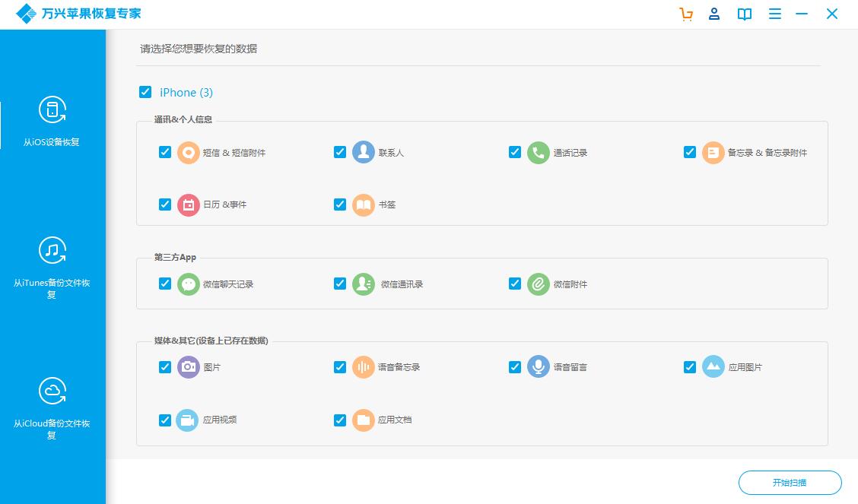Toggle the 书签 bookmarks checkbox
Viewport: 858px width, 504px height.
coord(340,204)
